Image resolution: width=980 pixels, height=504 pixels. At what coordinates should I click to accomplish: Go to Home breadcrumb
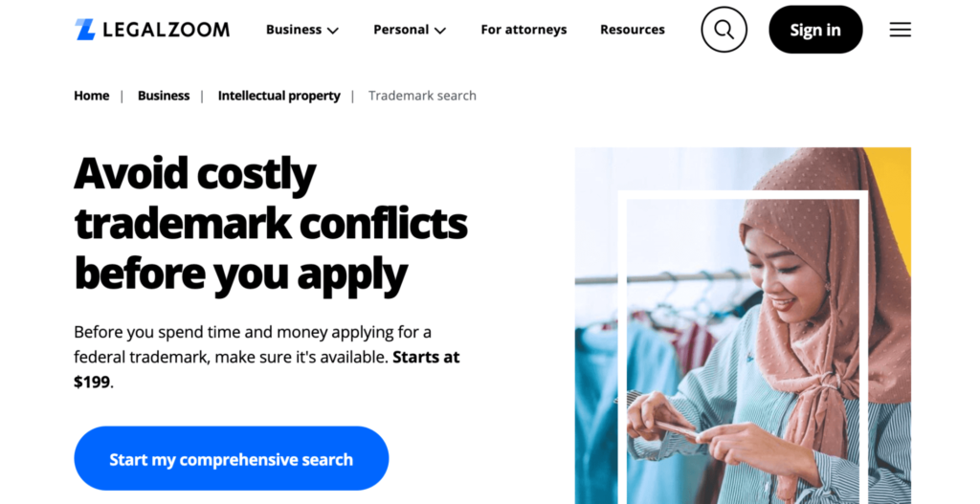coord(91,96)
